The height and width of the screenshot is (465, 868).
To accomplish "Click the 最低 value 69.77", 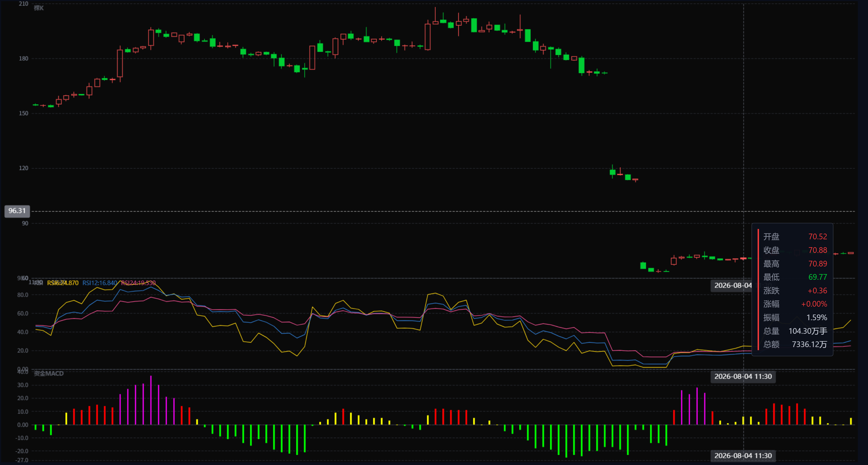I will coord(817,277).
